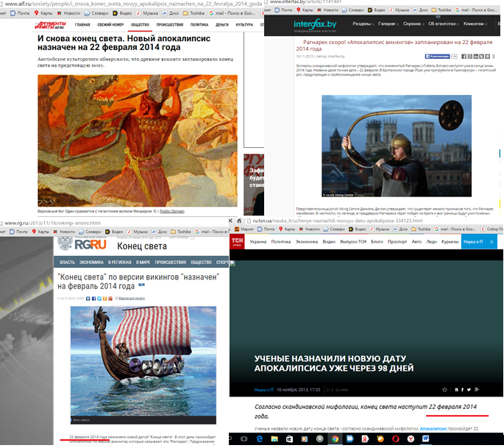Expand Справка dropdown on interfax.by
The height and width of the screenshot is (448, 504).
click(x=414, y=24)
